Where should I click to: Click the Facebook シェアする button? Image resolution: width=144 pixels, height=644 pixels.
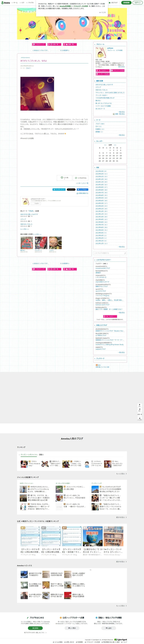pyautogui.click(x=82, y=190)
